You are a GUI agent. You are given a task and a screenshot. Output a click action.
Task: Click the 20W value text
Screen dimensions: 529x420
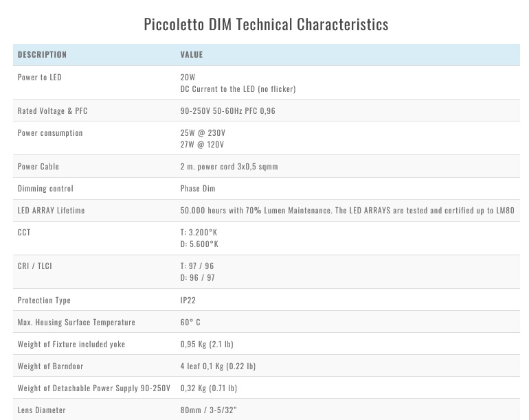[188, 78]
